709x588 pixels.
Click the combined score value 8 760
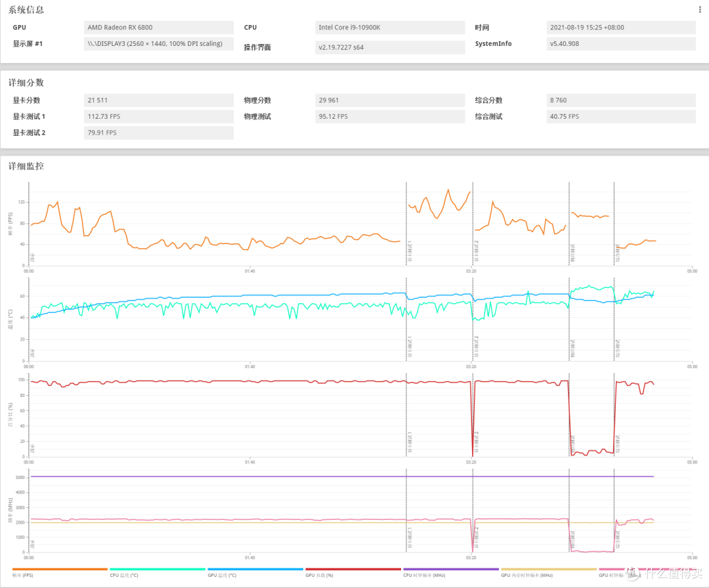coord(621,100)
